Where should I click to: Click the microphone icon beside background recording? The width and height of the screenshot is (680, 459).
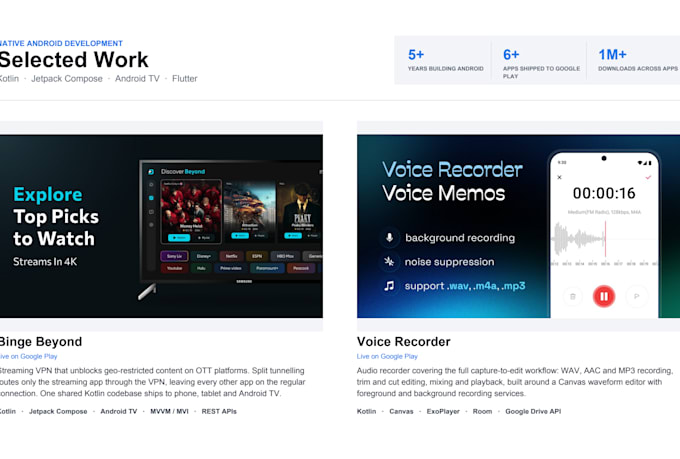point(389,238)
